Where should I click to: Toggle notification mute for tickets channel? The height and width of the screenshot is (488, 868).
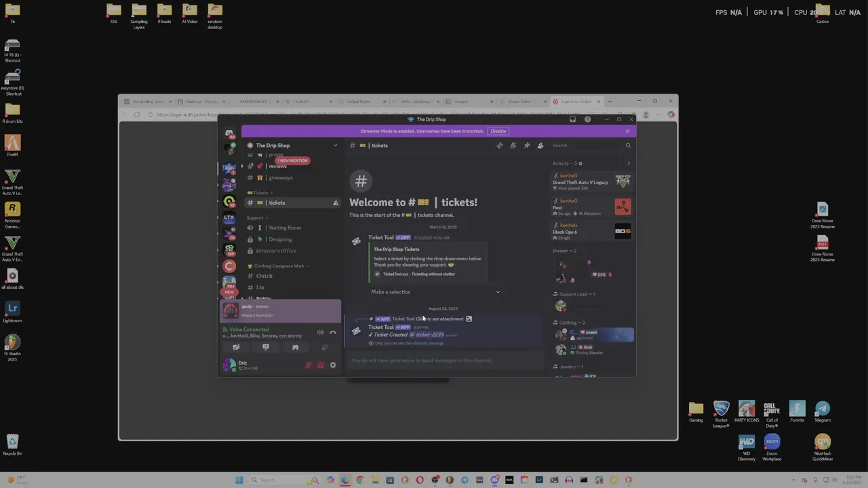[513, 145]
